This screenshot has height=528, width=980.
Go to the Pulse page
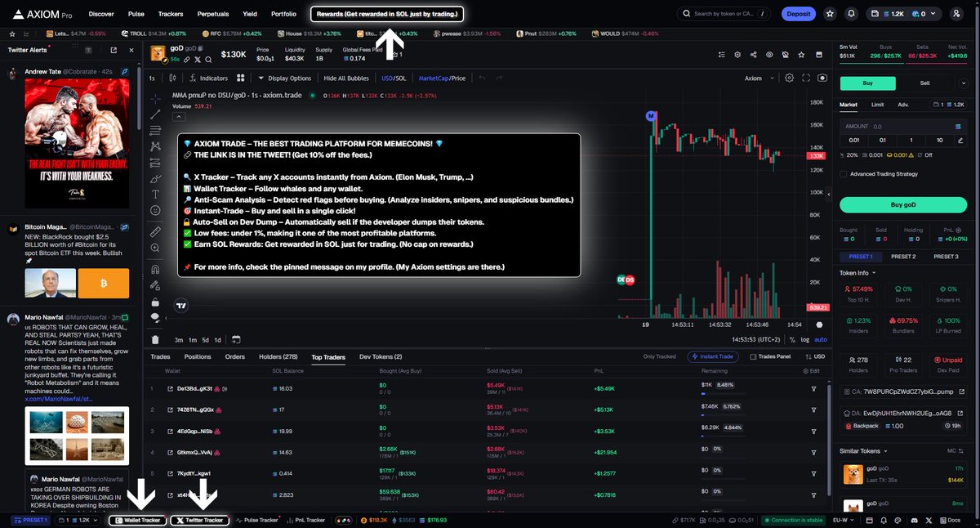pyautogui.click(x=136, y=14)
